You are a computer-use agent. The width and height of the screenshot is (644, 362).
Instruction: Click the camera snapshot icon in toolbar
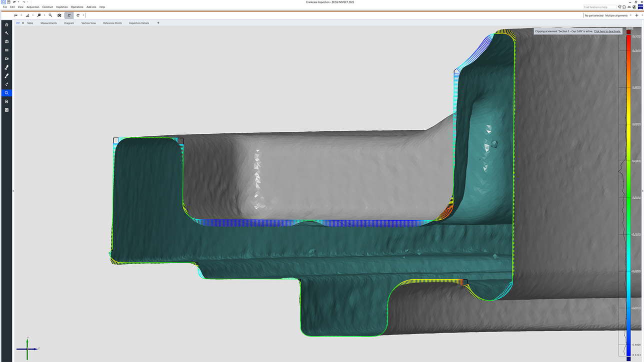pyautogui.click(x=59, y=15)
